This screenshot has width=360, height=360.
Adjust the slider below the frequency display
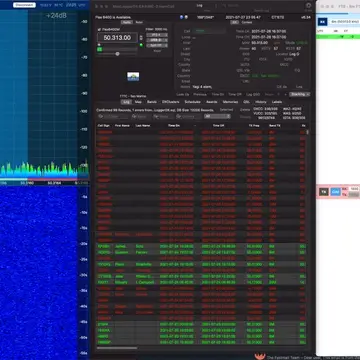[x=117, y=53]
